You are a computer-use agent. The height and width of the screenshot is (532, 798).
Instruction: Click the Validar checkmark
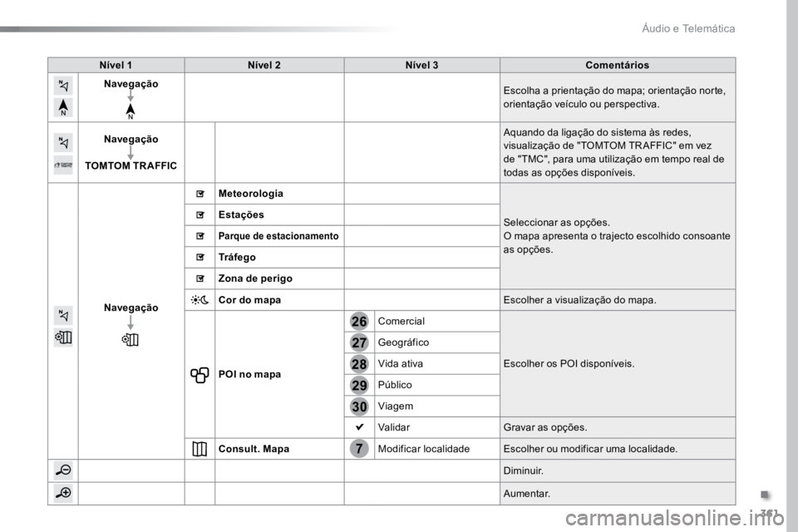pos(359,427)
